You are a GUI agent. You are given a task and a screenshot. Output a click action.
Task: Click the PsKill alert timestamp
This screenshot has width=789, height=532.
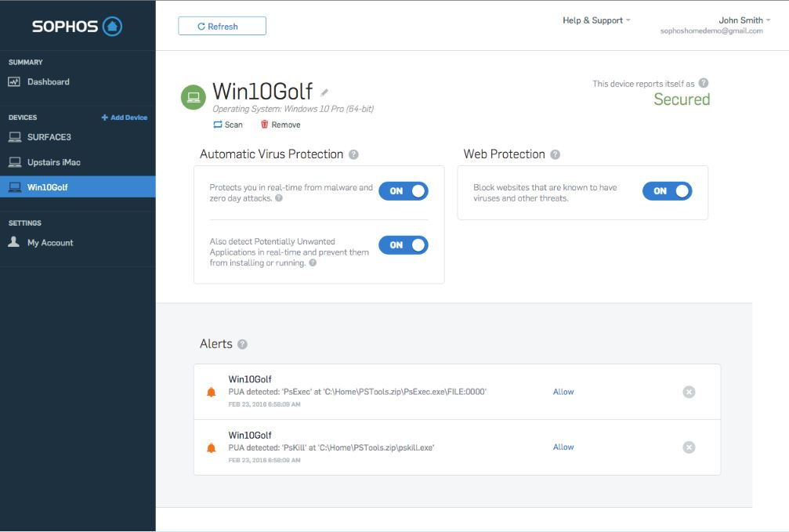click(264, 460)
